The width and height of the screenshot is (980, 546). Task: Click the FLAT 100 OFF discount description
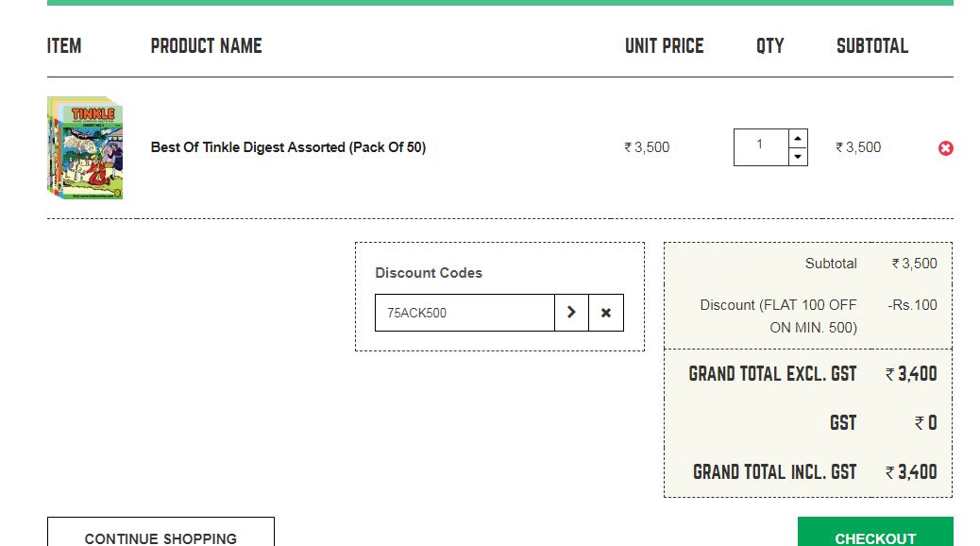pyautogui.click(x=779, y=316)
